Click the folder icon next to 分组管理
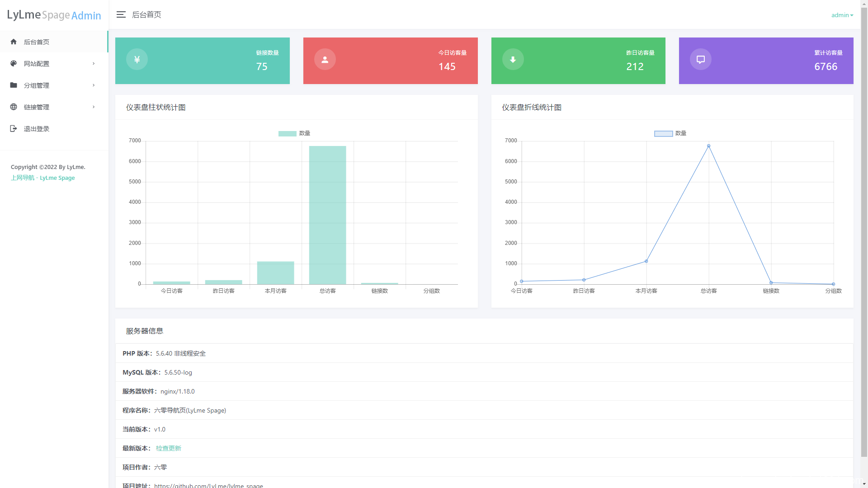Screen dimensions: 868x488 [14, 85]
